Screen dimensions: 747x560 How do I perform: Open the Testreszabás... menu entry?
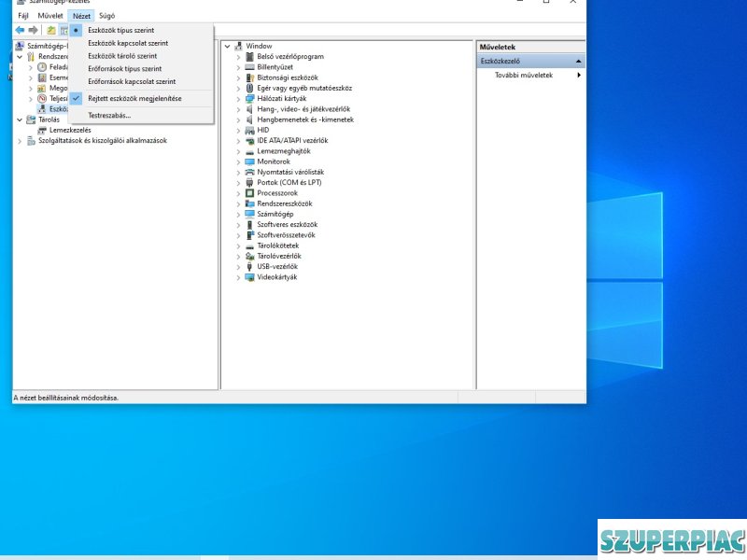(x=109, y=116)
